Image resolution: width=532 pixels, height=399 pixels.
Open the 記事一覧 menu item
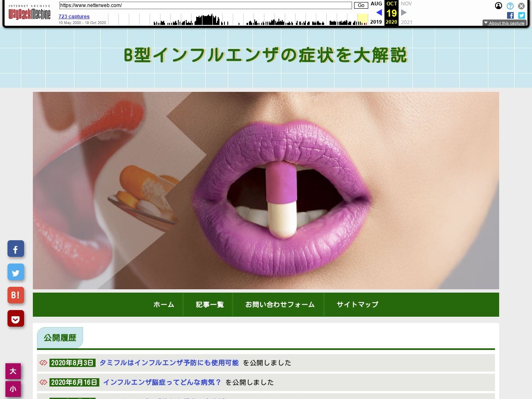coord(209,305)
